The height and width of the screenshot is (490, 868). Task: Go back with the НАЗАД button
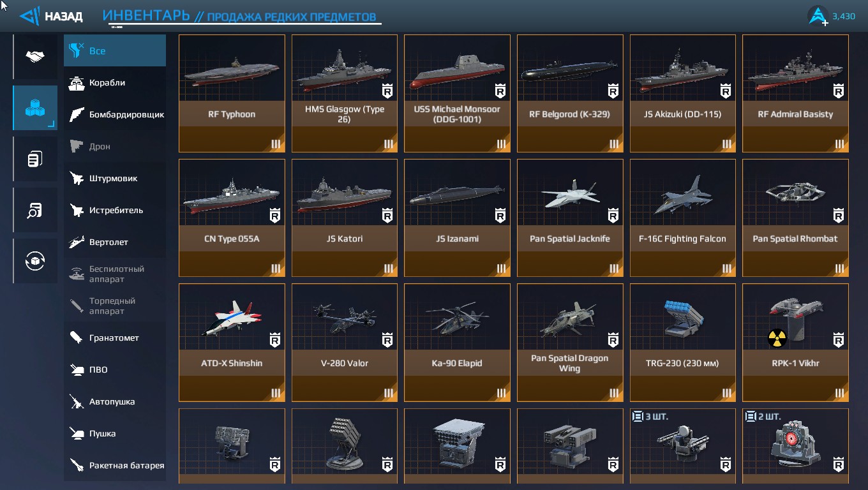click(x=64, y=17)
